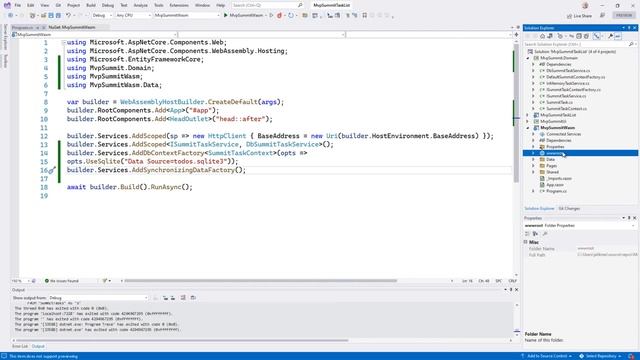640x360 pixels.
Task: Click the screwdriver quick actions icon on line 16
Action: coord(52,170)
